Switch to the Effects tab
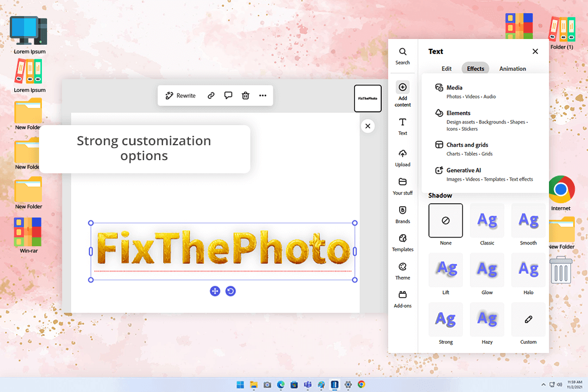 [x=475, y=68]
